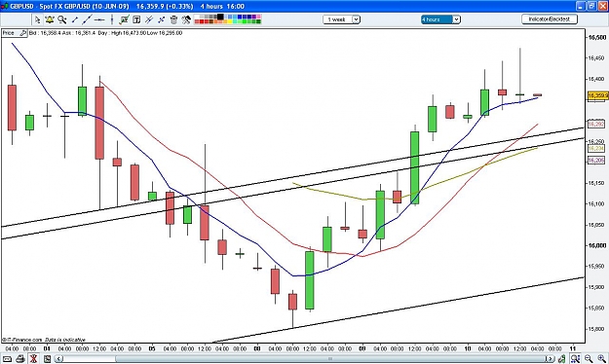Select the short line segment drawing tool

coord(75,19)
